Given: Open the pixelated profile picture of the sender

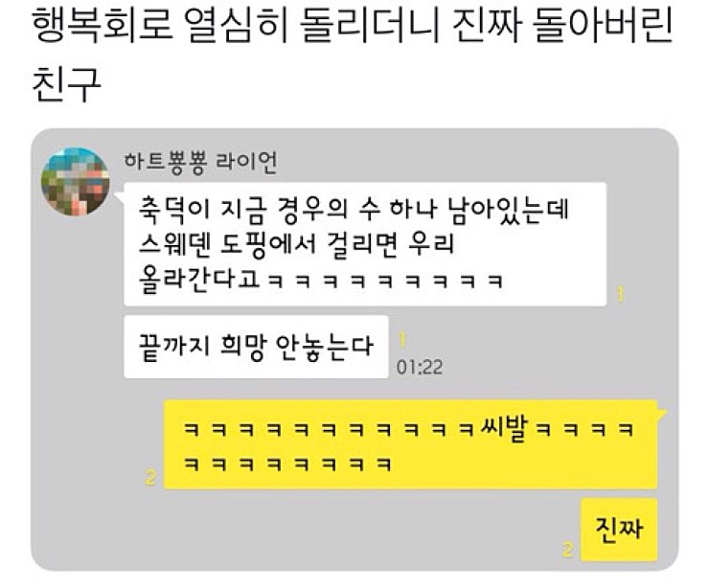Looking at the screenshot, I should tap(76, 181).
